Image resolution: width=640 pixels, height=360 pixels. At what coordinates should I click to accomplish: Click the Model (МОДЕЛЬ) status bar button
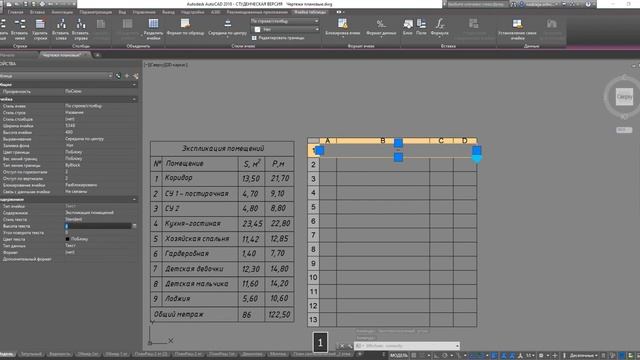pos(399,356)
